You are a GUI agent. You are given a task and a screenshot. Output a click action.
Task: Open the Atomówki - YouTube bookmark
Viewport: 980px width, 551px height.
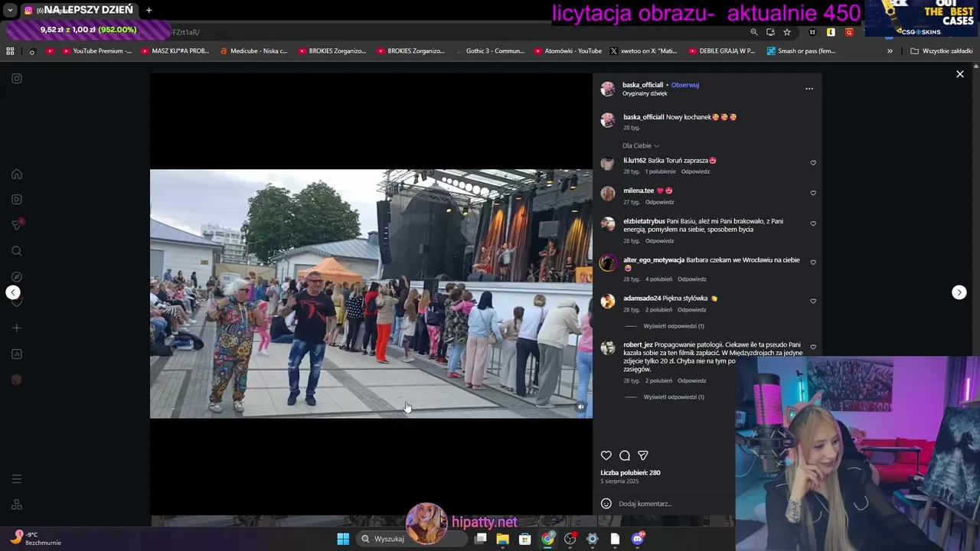click(x=567, y=51)
